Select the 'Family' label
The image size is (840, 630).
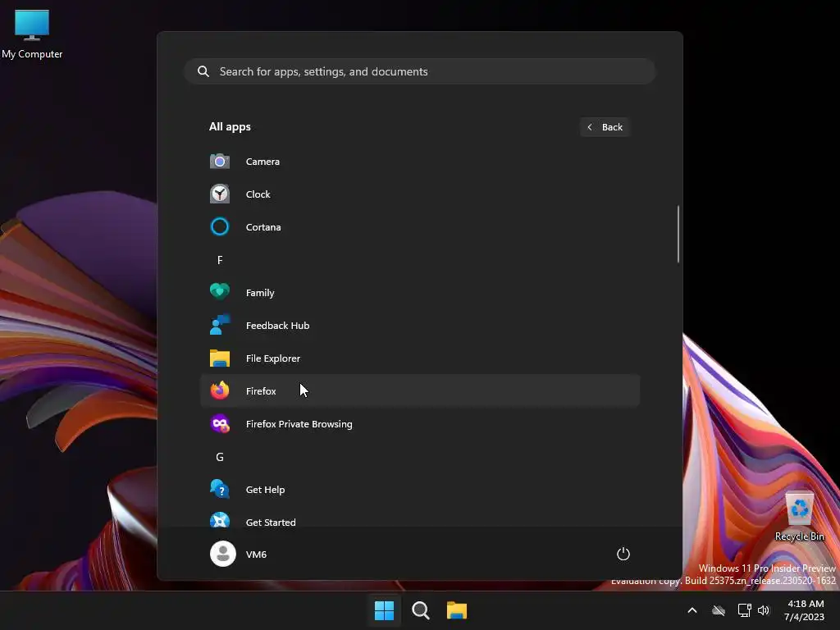(x=260, y=293)
